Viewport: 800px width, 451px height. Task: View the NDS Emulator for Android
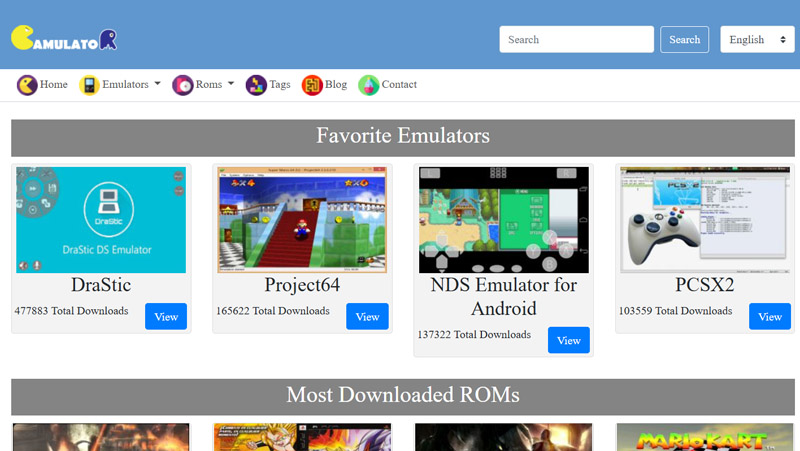pos(568,340)
